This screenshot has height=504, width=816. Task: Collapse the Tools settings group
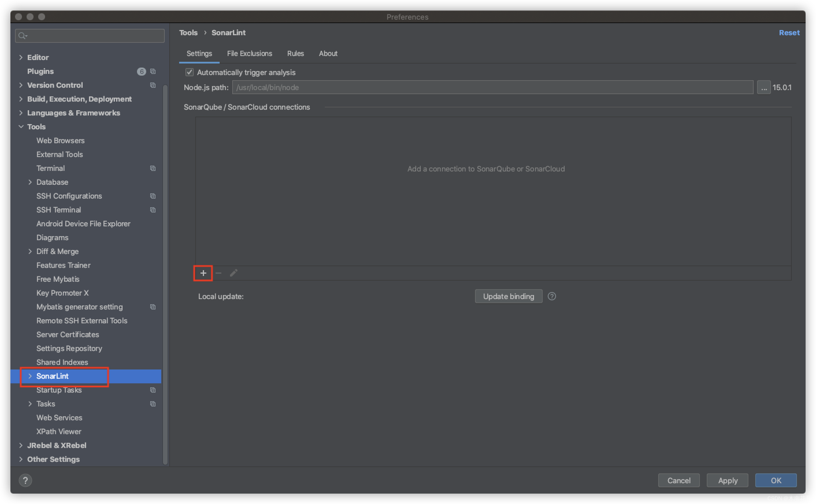click(x=21, y=127)
